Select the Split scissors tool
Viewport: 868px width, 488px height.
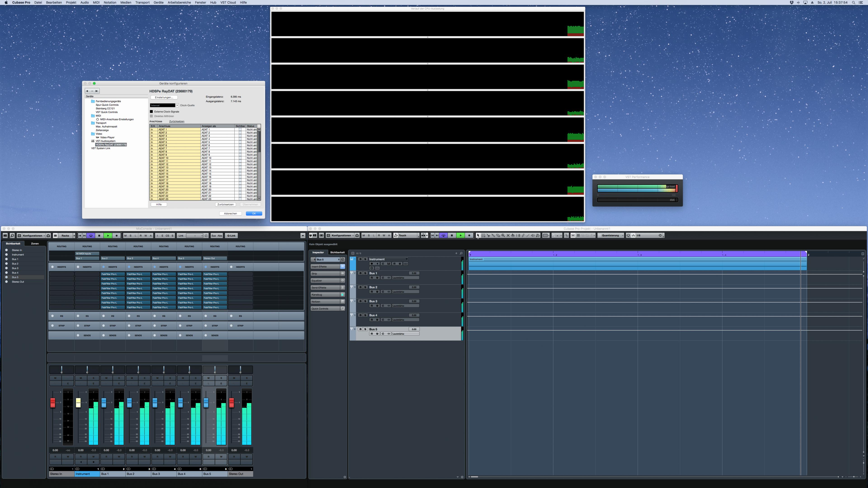click(488, 236)
